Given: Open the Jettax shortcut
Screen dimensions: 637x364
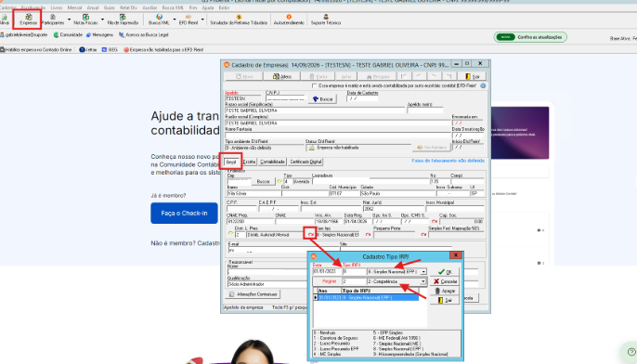Looking at the screenshot, I should pos(87,49).
